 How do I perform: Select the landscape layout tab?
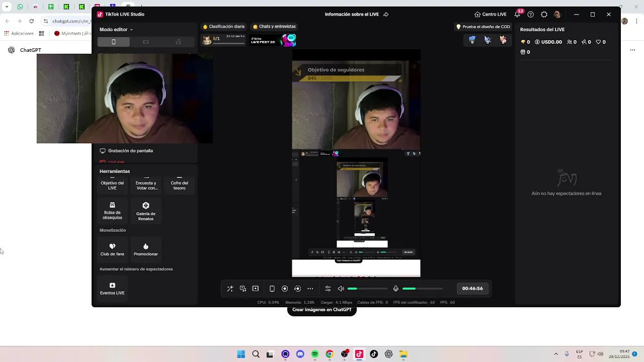pyautogui.click(x=146, y=42)
